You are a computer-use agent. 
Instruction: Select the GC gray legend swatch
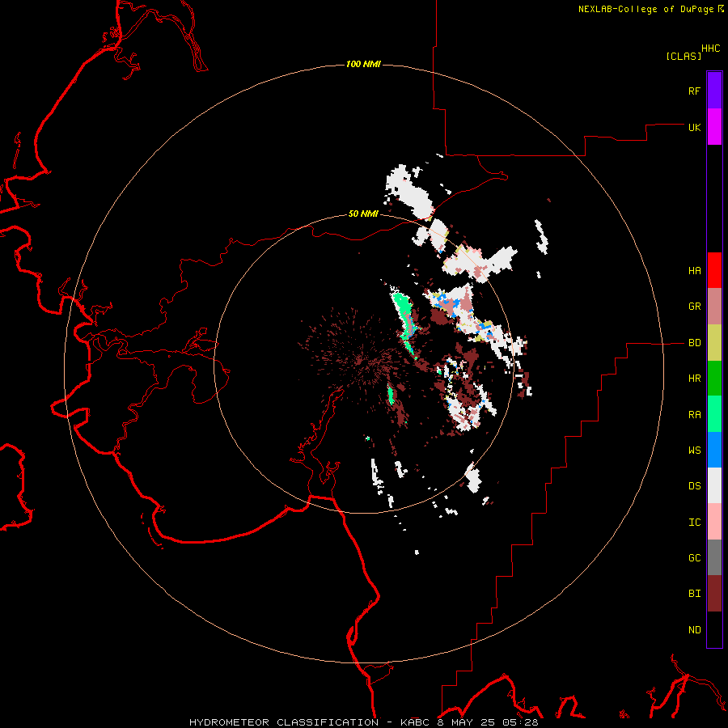click(x=714, y=557)
